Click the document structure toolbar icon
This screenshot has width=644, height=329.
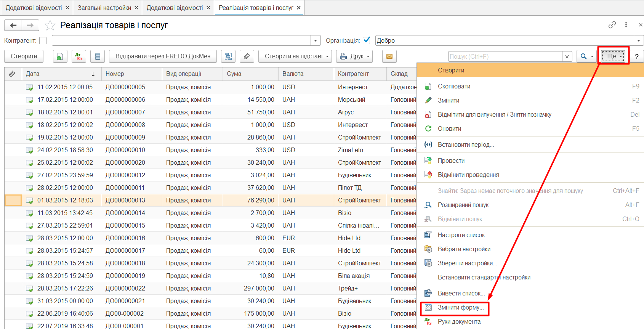[228, 56]
